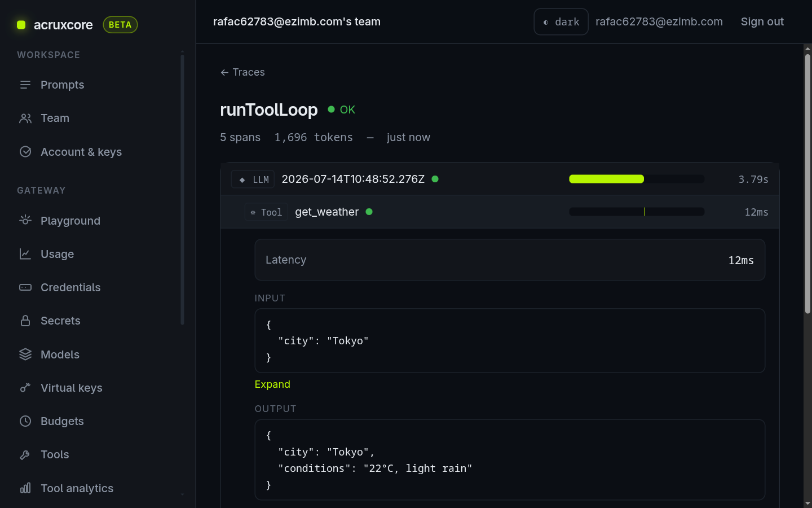The image size is (812, 508).
Task: Select Credentials in the sidebar
Action: pyautogui.click(x=70, y=287)
